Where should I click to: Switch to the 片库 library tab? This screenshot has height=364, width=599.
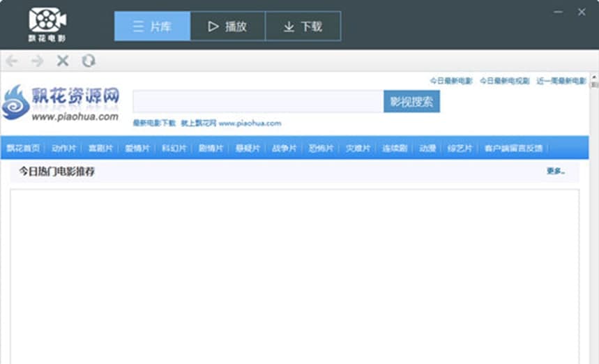click(x=152, y=26)
